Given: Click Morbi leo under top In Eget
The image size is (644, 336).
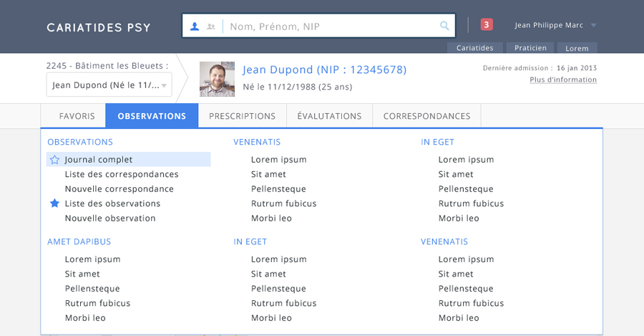Looking at the screenshot, I should tap(459, 218).
